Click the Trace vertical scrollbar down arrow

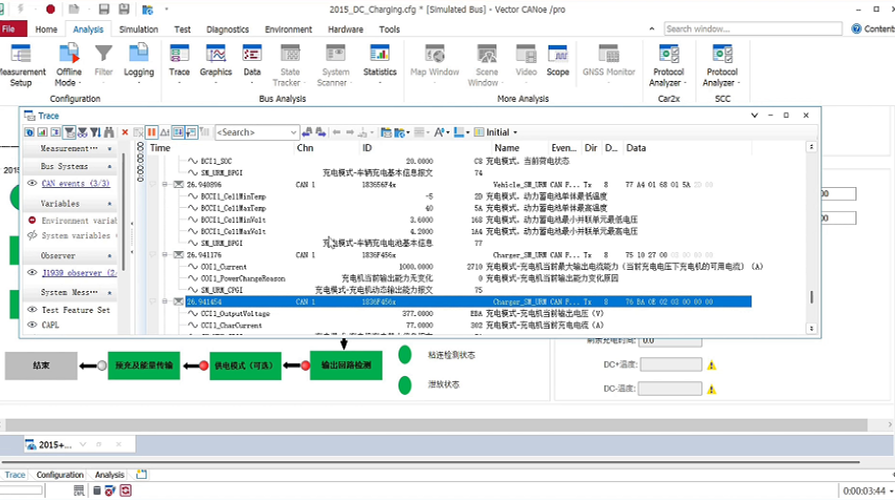[811, 328]
